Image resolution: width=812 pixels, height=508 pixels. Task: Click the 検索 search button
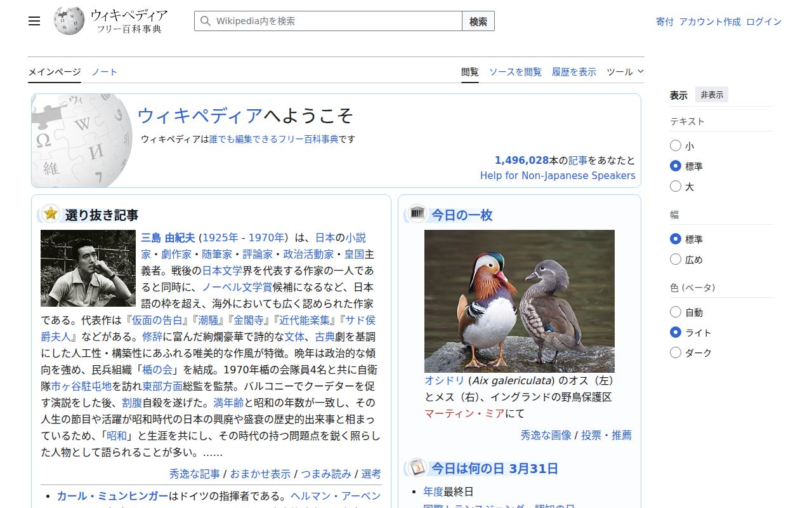point(478,21)
